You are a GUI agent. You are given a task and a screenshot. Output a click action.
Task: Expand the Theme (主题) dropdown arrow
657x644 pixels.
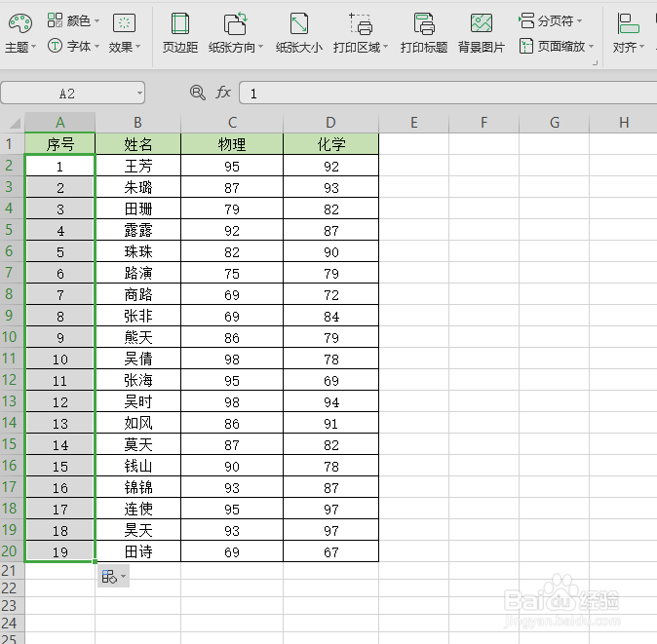[34, 47]
